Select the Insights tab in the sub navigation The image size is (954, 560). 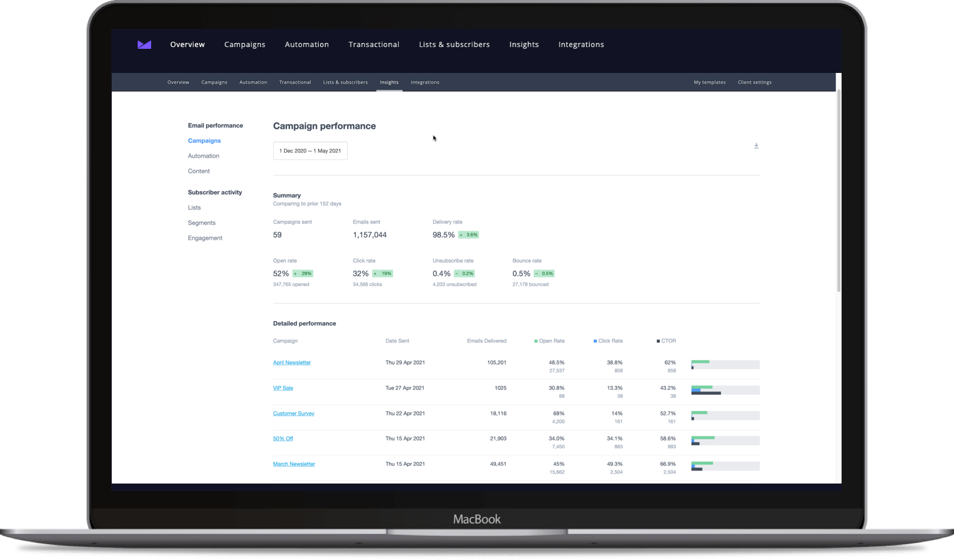[x=389, y=82]
